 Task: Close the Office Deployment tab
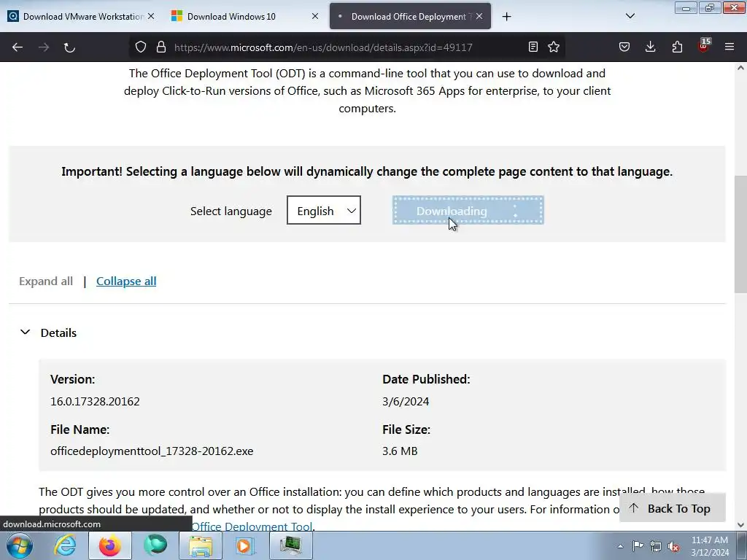tap(479, 16)
